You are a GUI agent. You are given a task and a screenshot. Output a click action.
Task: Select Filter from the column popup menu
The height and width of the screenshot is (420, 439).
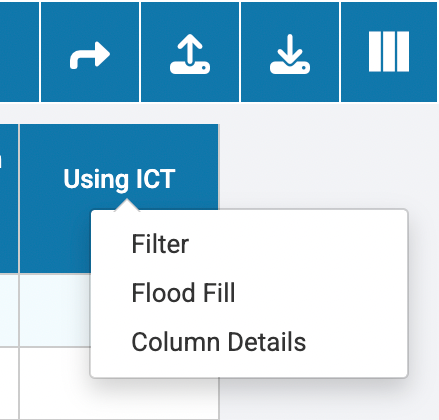[x=160, y=244]
